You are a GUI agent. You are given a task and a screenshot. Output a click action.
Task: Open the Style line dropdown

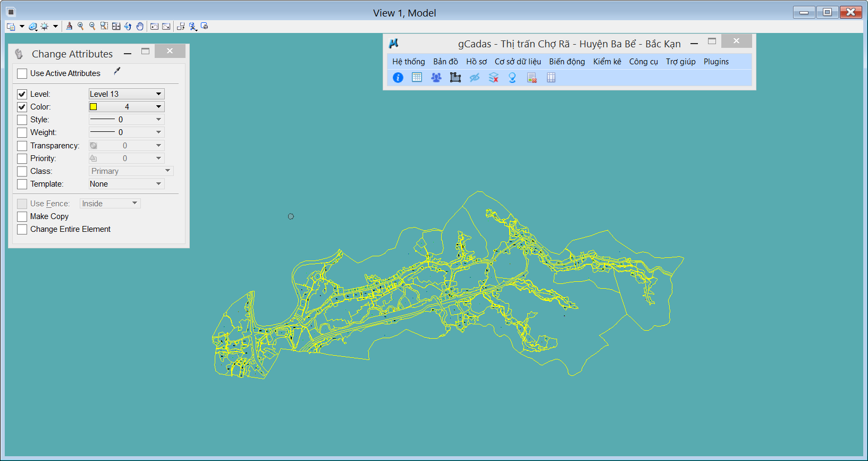pos(158,120)
